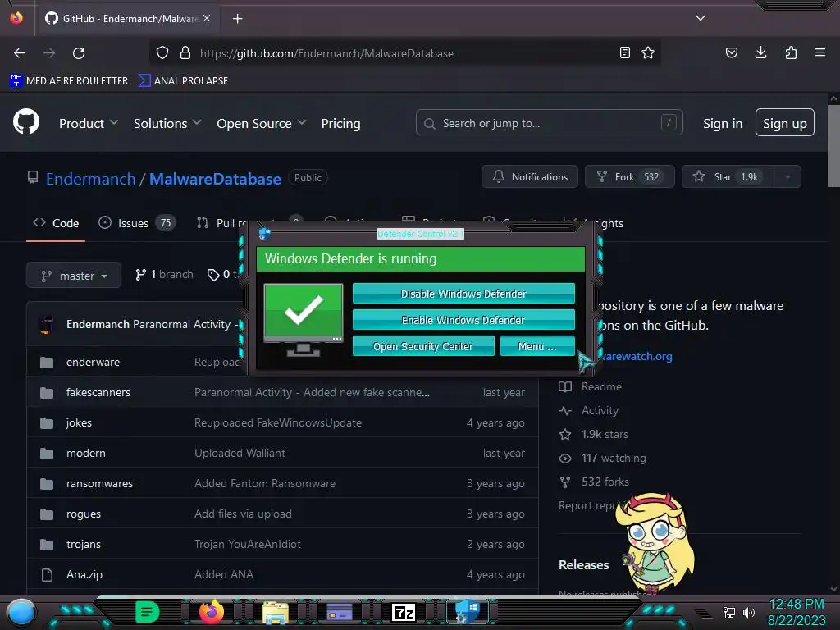Open the fakescanners folder
Viewport: 840px width, 630px height.
click(98, 392)
